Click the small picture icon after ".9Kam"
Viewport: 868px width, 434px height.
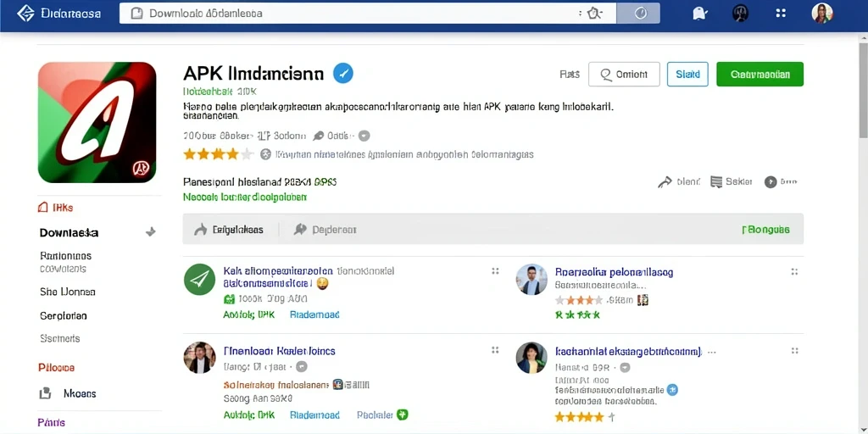(x=643, y=300)
